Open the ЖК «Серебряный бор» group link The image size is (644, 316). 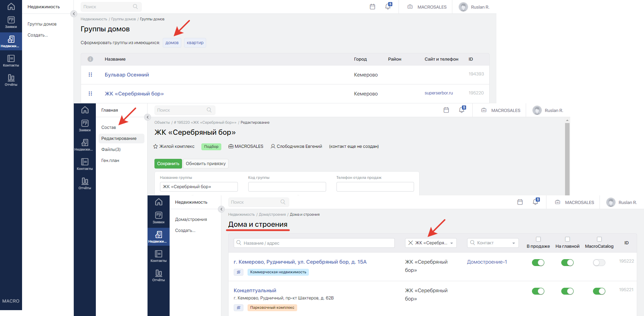point(134,94)
